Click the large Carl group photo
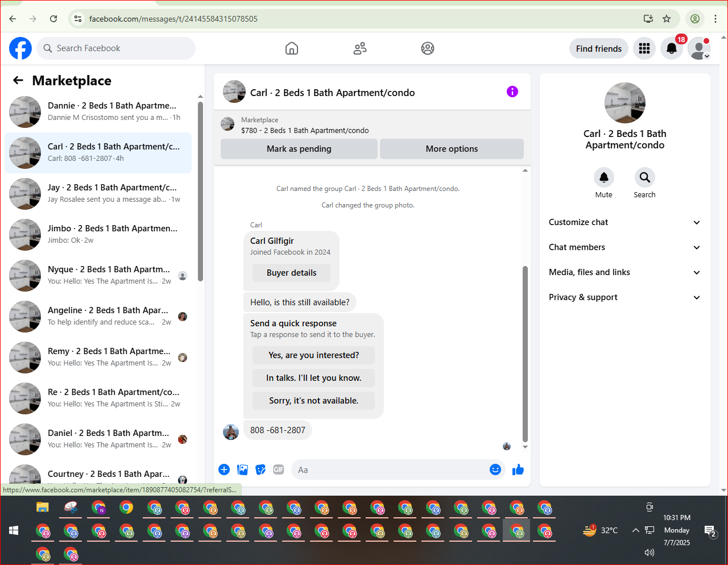 (625, 103)
